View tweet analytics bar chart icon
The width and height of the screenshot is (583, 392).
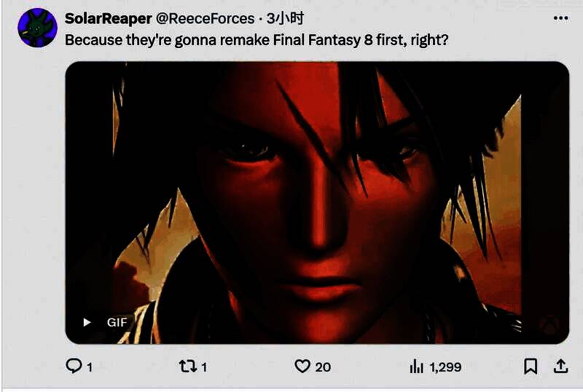[417, 366]
